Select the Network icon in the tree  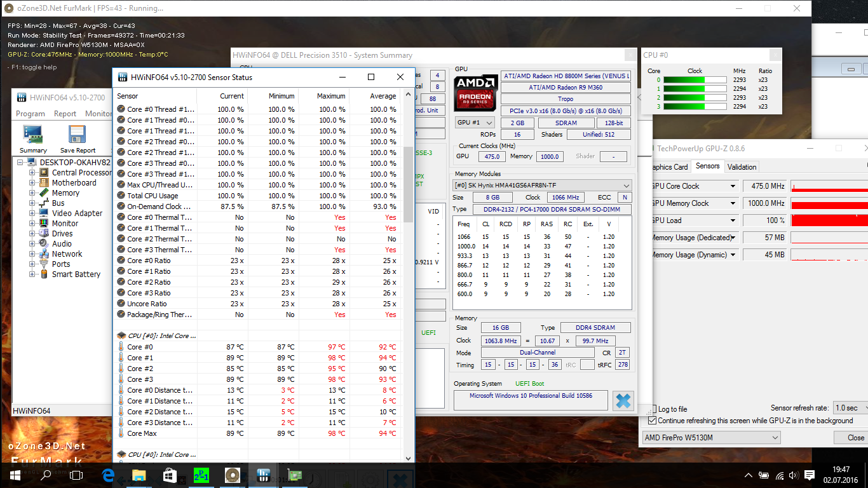[44, 254]
